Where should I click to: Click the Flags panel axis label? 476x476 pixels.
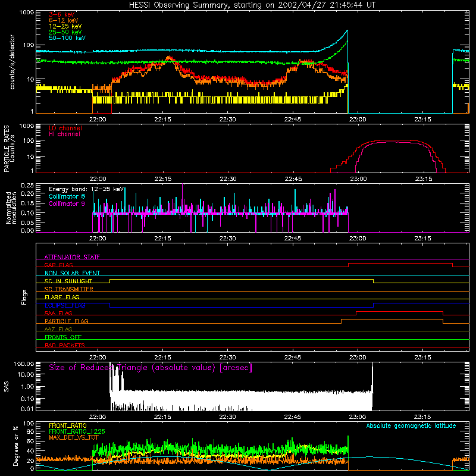(24, 297)
